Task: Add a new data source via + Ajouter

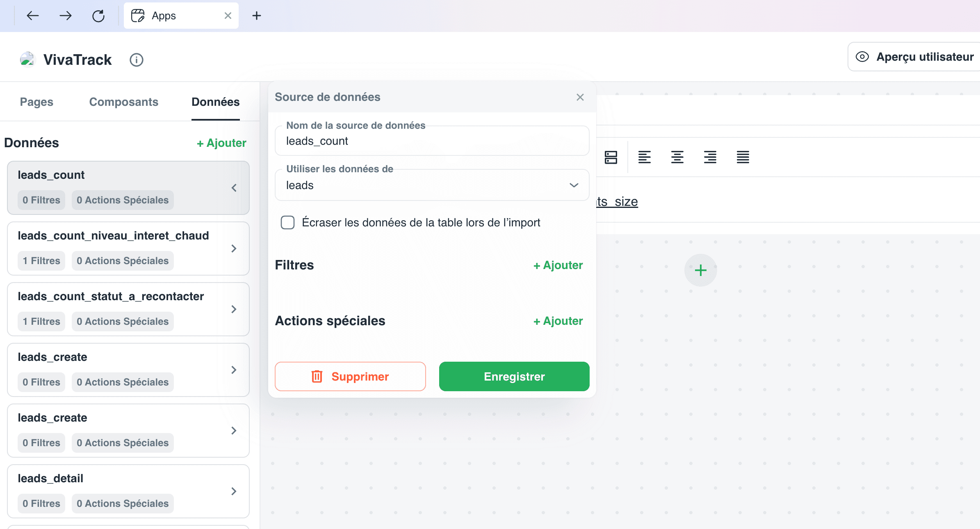Action: coord(221,143)
